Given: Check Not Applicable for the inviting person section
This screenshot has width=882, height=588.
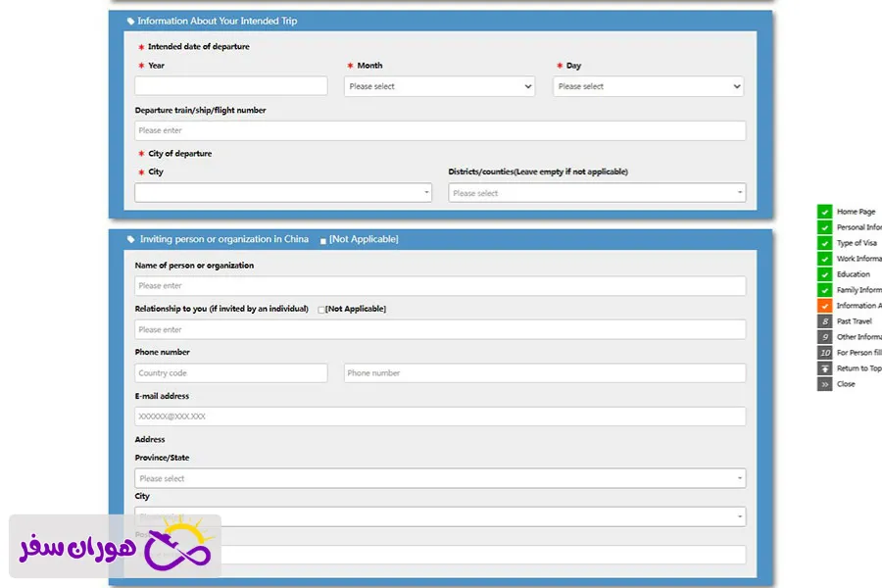Looking at the screenshot, I should click(x=323, y=240).
